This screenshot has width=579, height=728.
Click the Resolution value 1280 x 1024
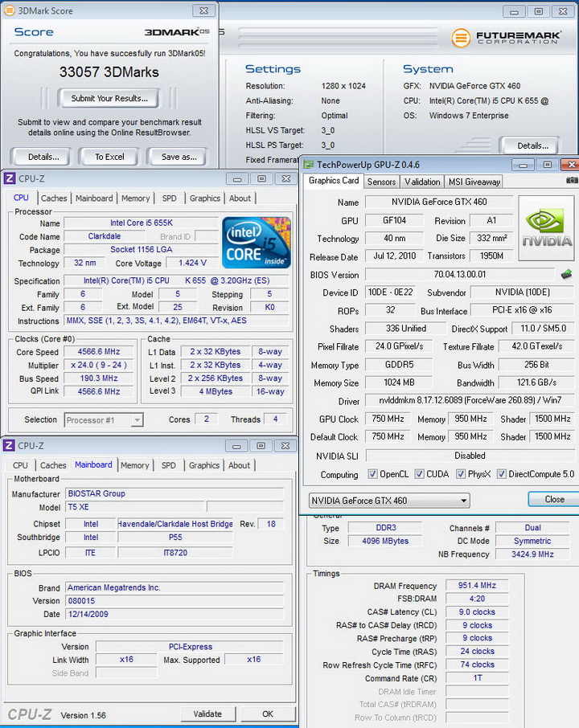[x=343, y=86]
